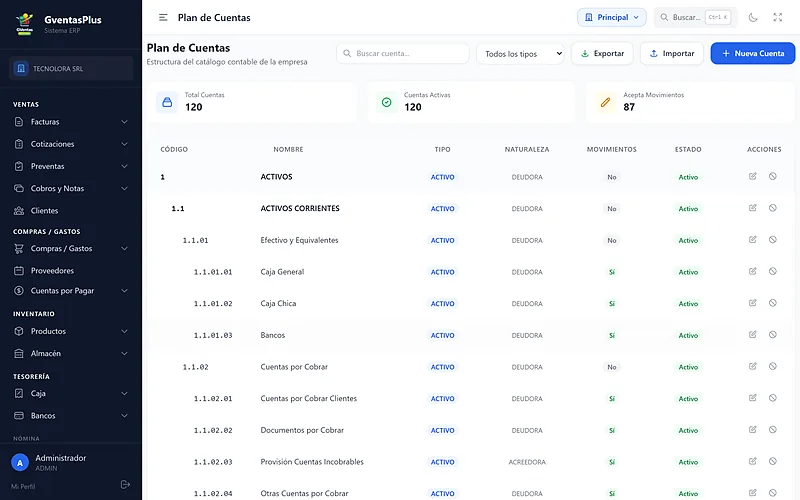Sort by the CÓDIGO column header
Image resolution: width=800 pixels, height=500 pixels.
click(174, 149)
